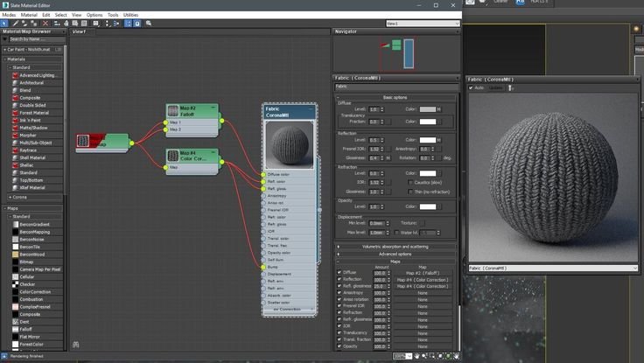This screenshot has height=363, width=644.
Task: Select the Dent map in browser
Action: coord(24,322)
